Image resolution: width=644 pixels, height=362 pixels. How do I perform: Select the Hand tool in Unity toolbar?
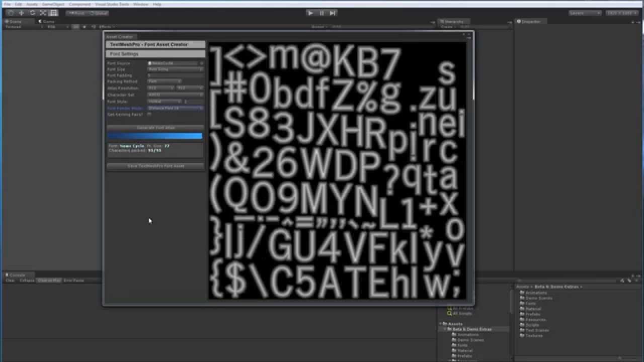[11, 13]
